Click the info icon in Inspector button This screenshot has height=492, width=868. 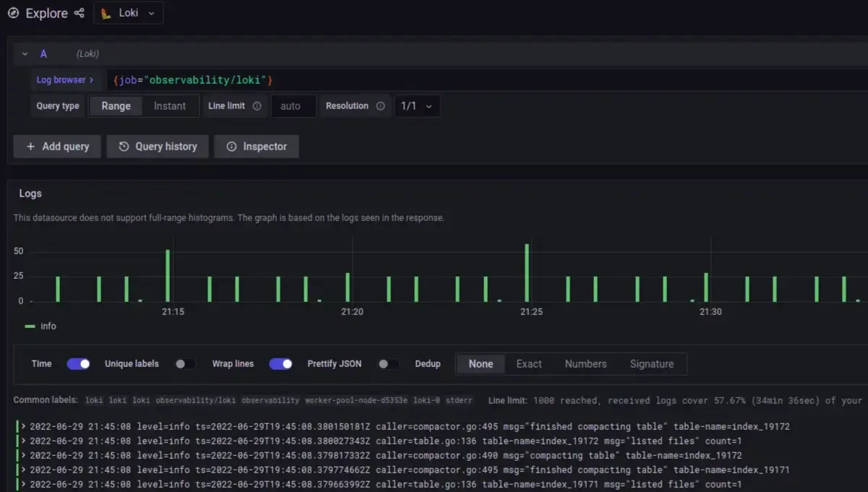(x=231, y=147)
